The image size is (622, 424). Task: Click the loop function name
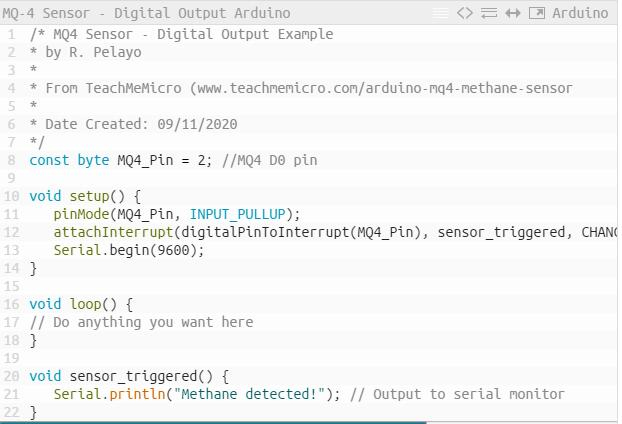85,304
